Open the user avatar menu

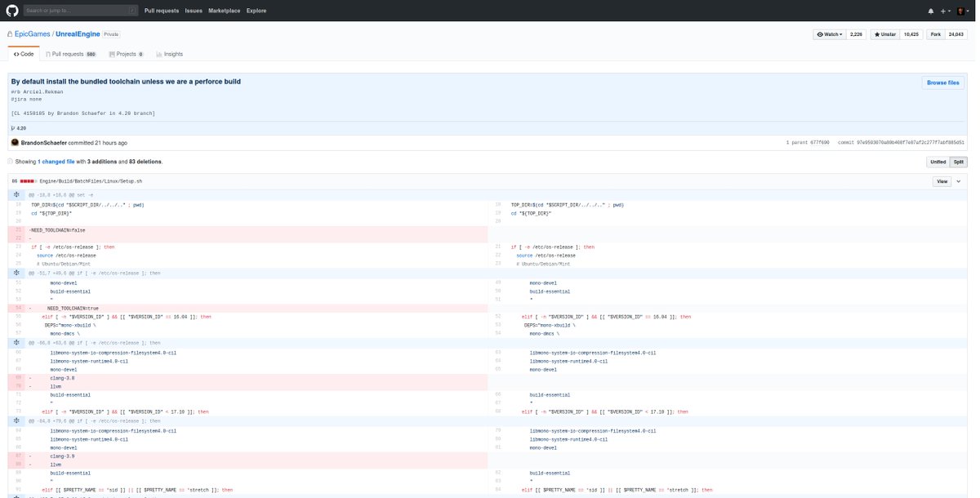click(961, 11)
